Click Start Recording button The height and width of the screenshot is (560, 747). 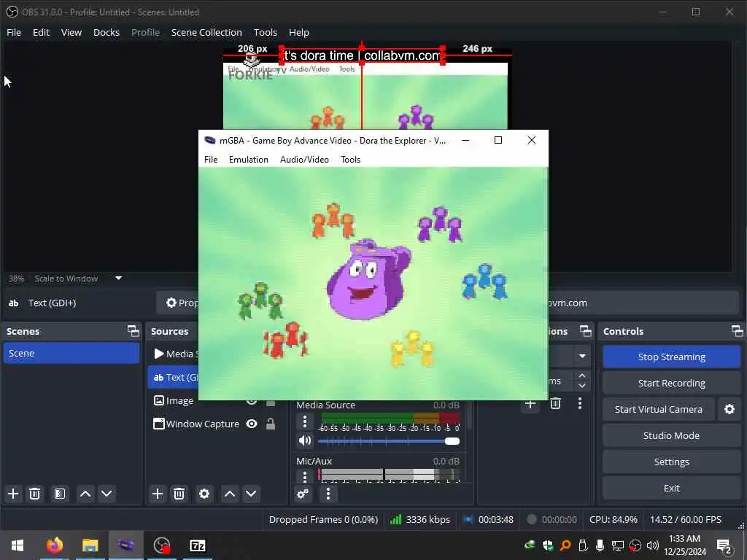pos(671,383)
